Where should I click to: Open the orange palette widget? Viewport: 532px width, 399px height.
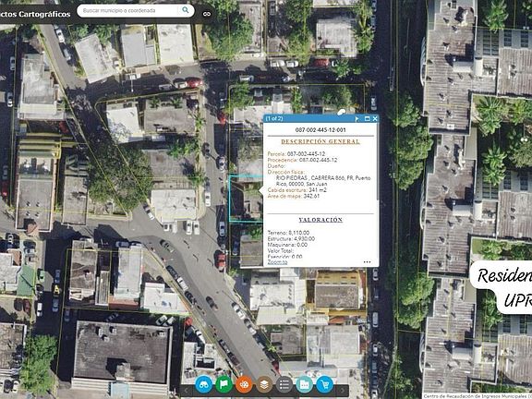pos(244,385)
